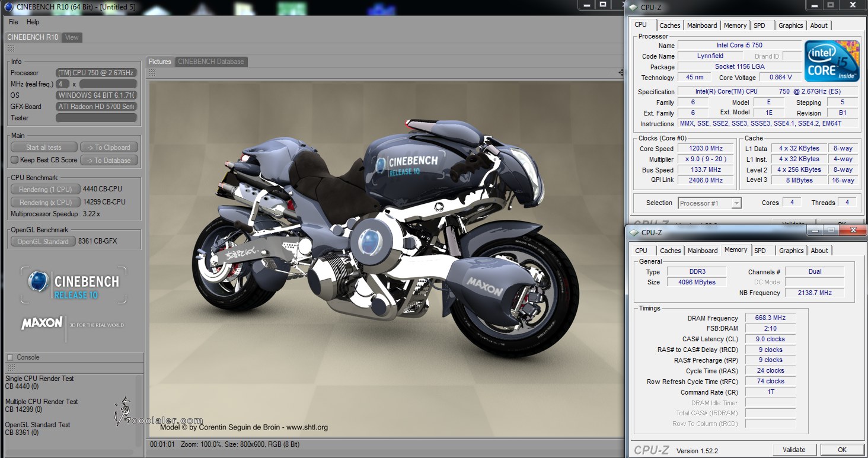This screenshot has width=868, height=458.
Task: Click the Intel Core i5 logo
Action: pos(832,62)
